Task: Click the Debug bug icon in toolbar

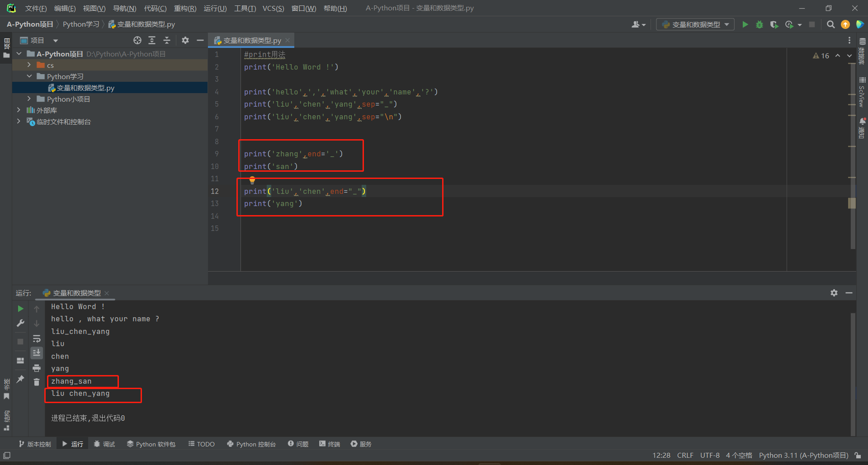Action: (759, 24)
